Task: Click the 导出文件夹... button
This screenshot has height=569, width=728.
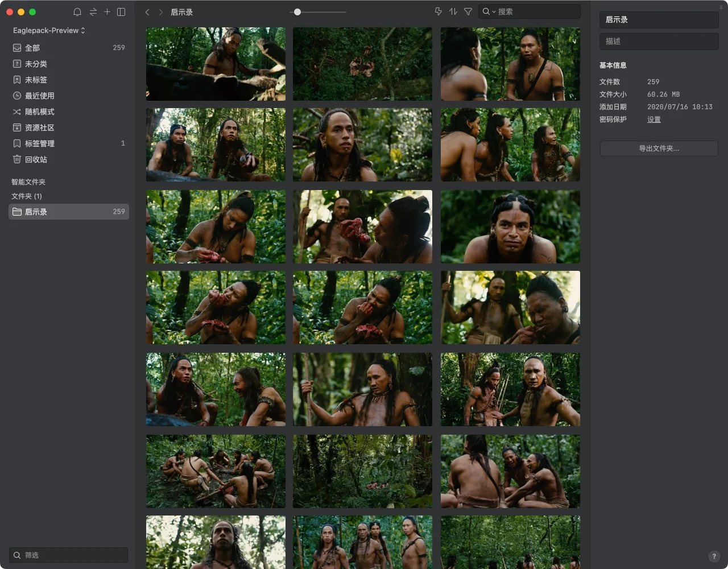Action: [x=659, y=149]
